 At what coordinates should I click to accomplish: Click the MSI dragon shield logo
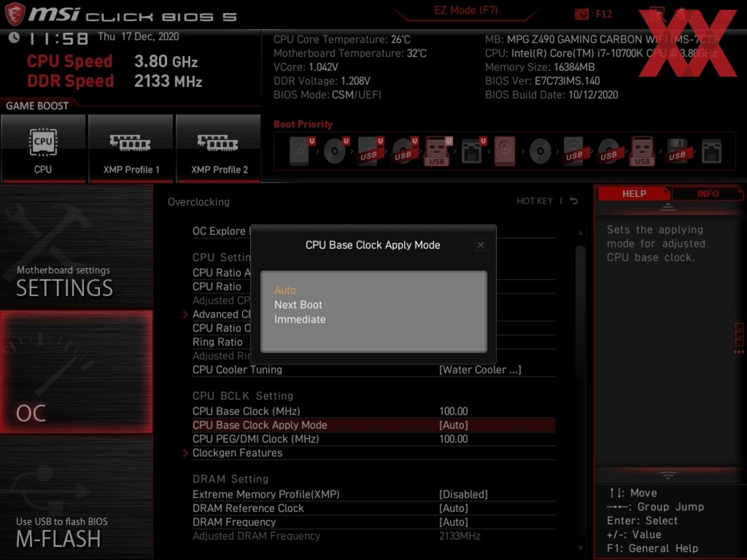[x=15, y=14]
